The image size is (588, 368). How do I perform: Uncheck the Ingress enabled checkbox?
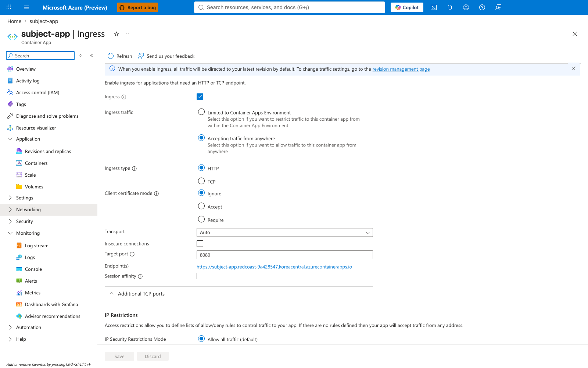tap(200, 97)
